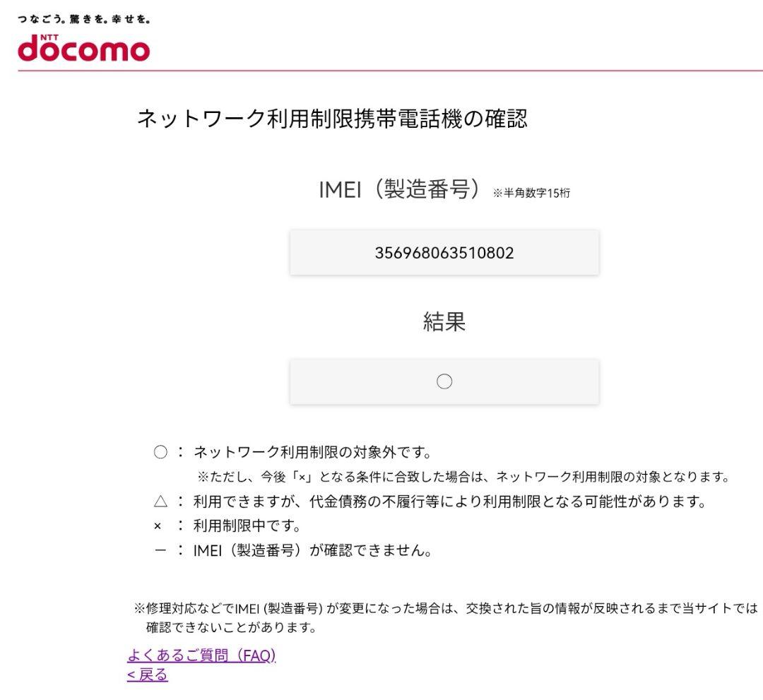Click the ○ symbol in the legend list
The image size is (763, 700).
pyautogui.click(x=160, y=452)
